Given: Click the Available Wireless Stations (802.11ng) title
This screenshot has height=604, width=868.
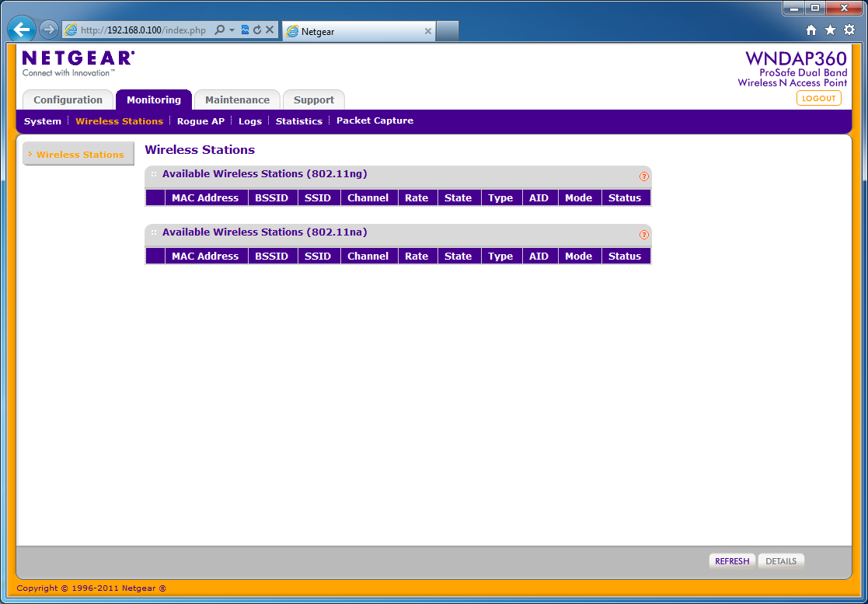Looking at the screenshot, I should (x=265, y=174).
